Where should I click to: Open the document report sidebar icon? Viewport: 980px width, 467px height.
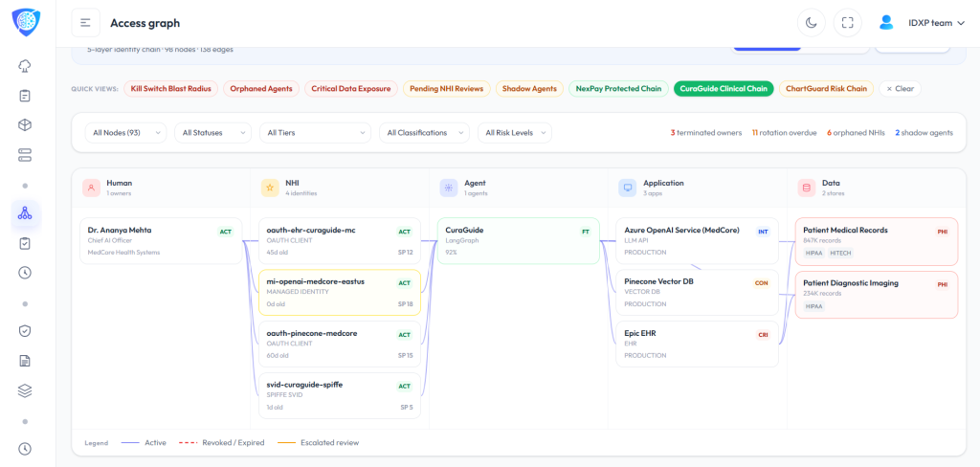(x=25, y=361)
